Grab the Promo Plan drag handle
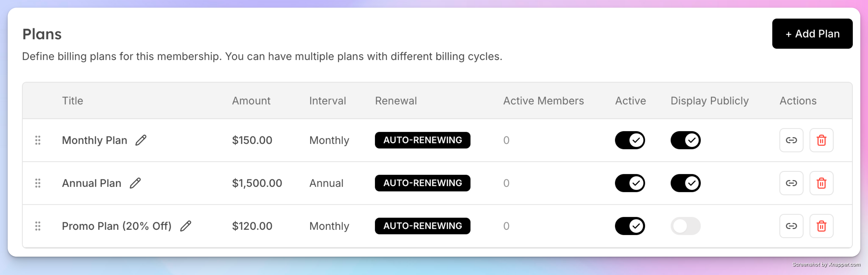The width and height of the screenshot is (868, 275). click(x=38, y=226)
